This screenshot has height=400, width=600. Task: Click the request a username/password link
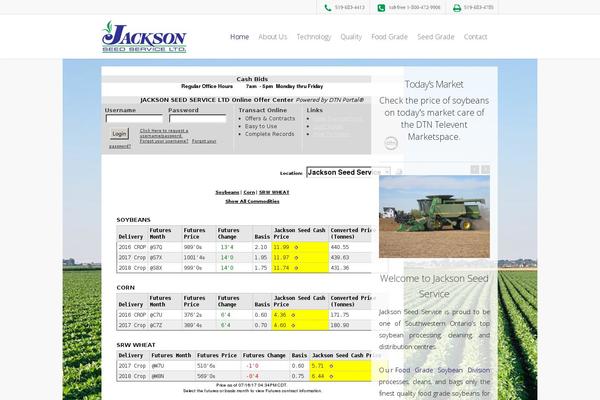pos(164,133)
